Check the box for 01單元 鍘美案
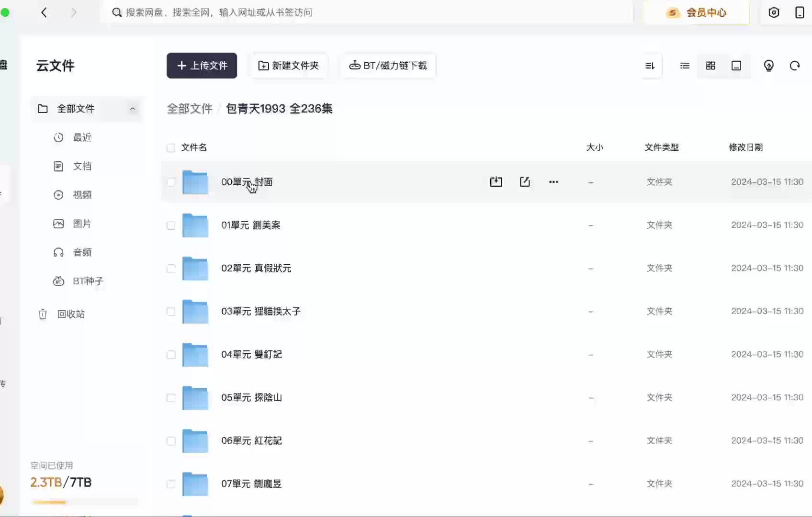This screenshot has width=812, height=517. [x=171, y=225]
